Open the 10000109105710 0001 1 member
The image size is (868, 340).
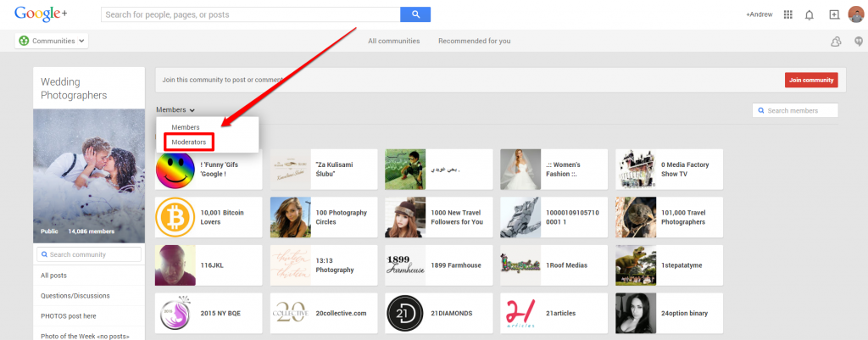(554, 217)
